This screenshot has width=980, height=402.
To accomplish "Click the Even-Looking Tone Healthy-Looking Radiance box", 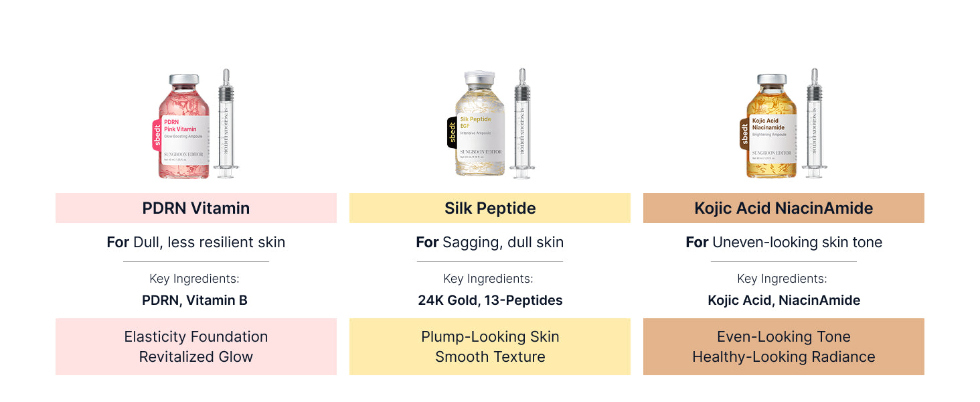I will tap(784, 346).
